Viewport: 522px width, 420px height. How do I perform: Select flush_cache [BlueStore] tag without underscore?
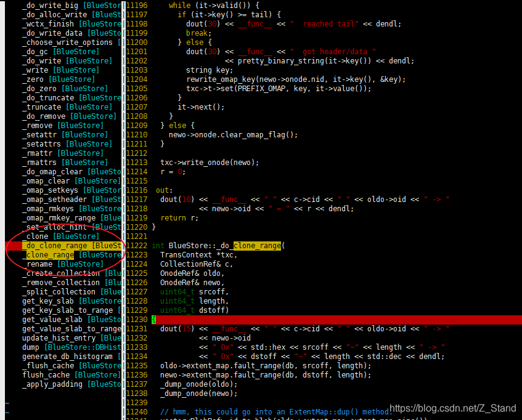(71, 375)
